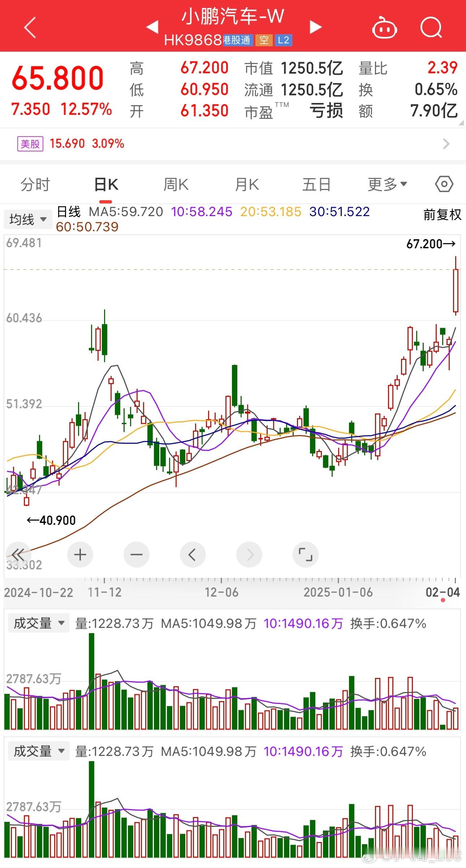Viewport: 466px width, 868px height.
Task: Open first 成交量 indicator dropdown
Action: 39,623
